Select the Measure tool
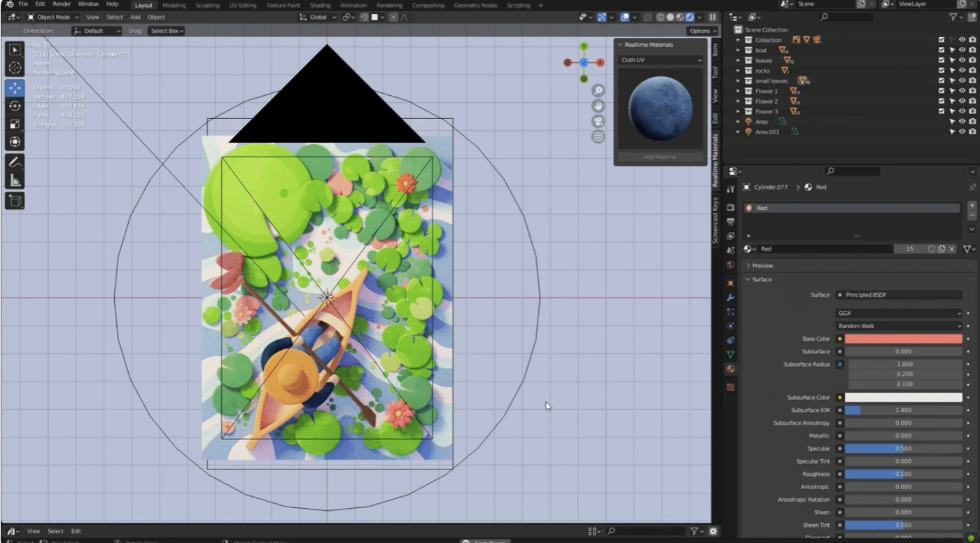980x543 pixels. [15, 181]
